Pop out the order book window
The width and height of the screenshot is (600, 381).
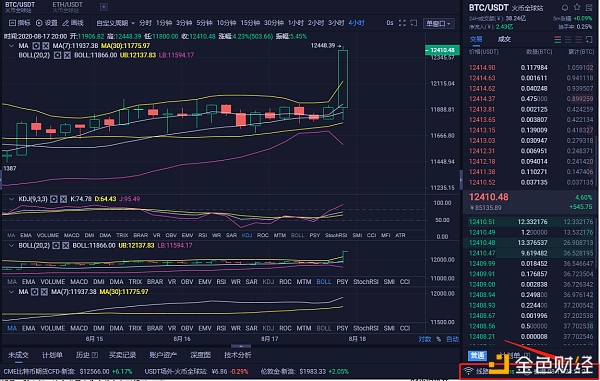click(589, 39)
